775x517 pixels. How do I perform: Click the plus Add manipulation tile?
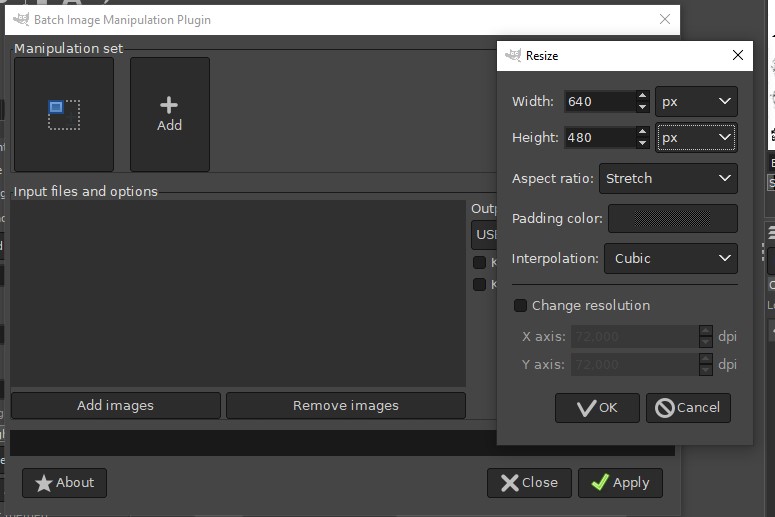(x=169, y=114)
